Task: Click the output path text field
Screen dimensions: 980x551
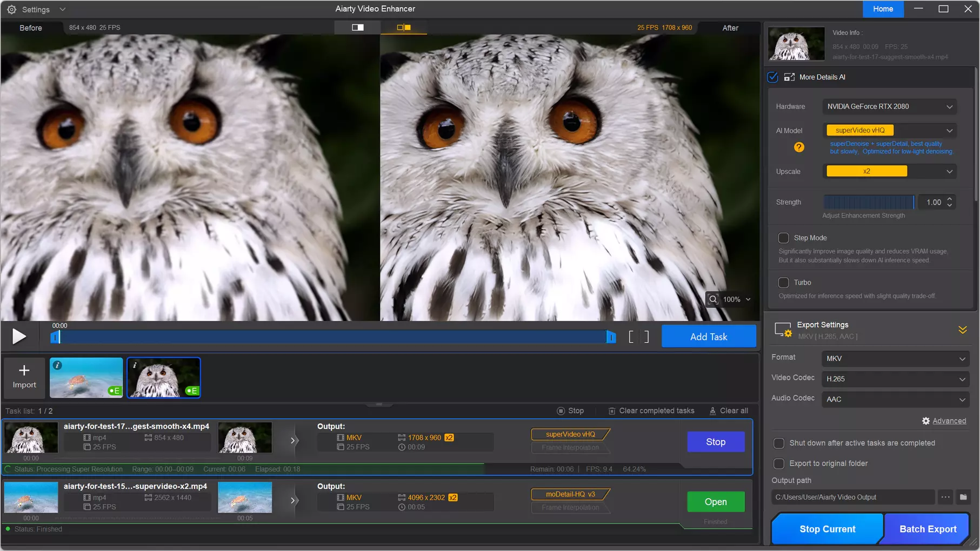Action: coord(853,497)
